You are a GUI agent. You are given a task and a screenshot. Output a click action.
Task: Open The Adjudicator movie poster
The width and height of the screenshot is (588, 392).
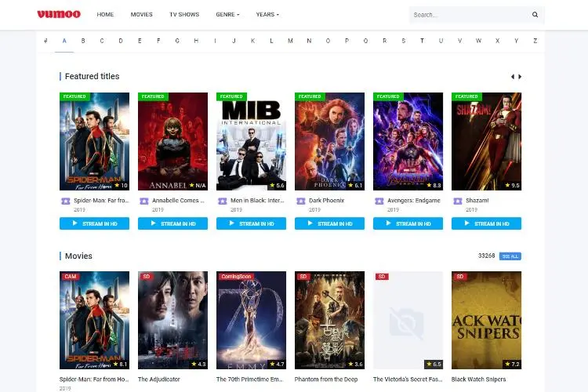[x=173, y=321]
